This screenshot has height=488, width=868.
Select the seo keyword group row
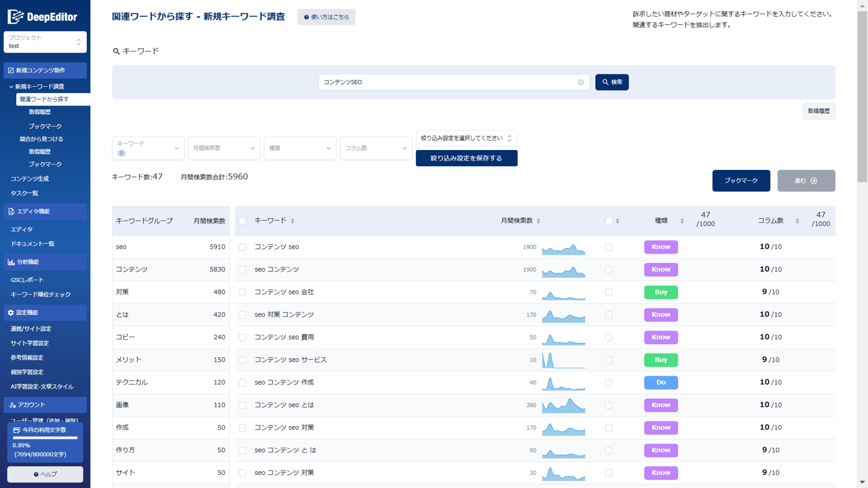pos(170,247)
